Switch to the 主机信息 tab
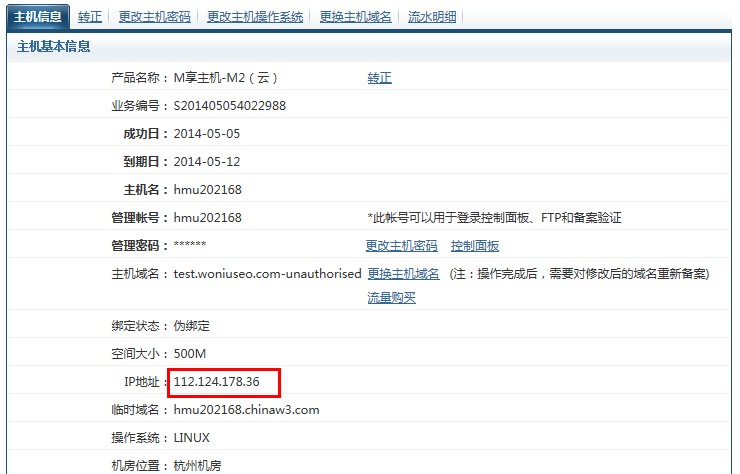The width and height of the screenshot is (740, 474). click(x=38, y=17)
